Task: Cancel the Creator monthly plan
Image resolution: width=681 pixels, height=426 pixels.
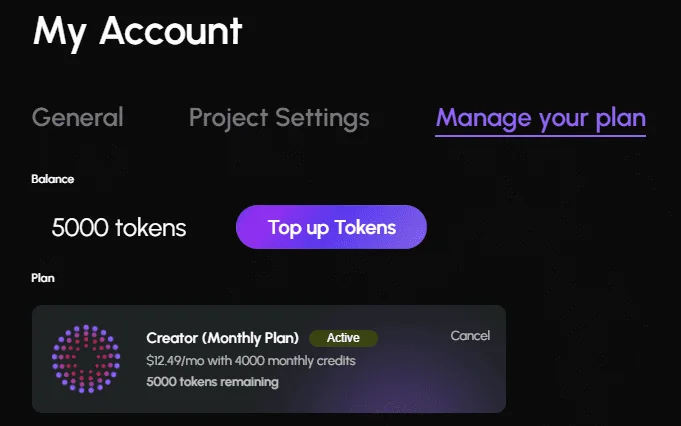Action: [470, 336]
